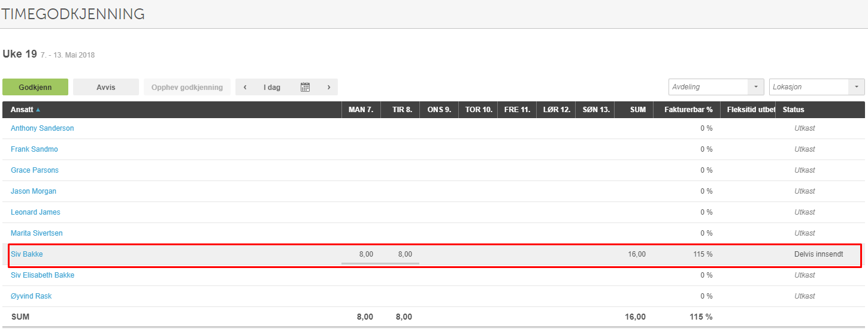Go to previous week arrow
The image size is (868, 331).
pos(244,87)
